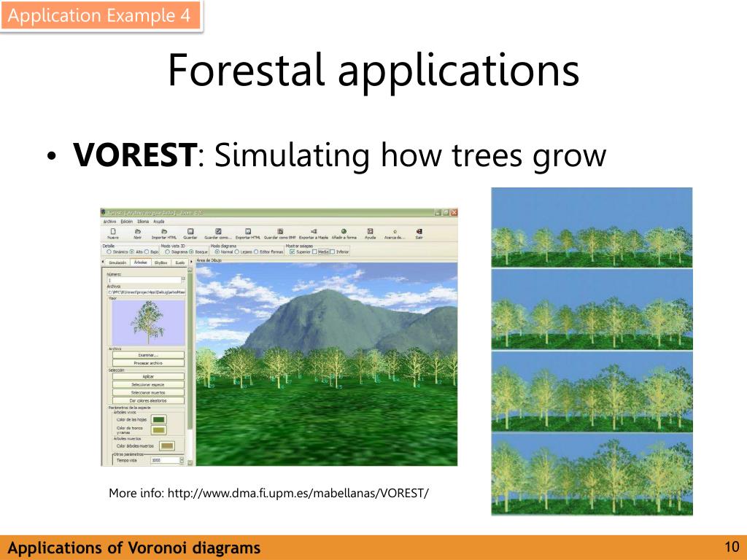The height and width of the screenshot is (560, 747).
Task: Click the Ayuda toolbar icon
Action: (370, 231)
